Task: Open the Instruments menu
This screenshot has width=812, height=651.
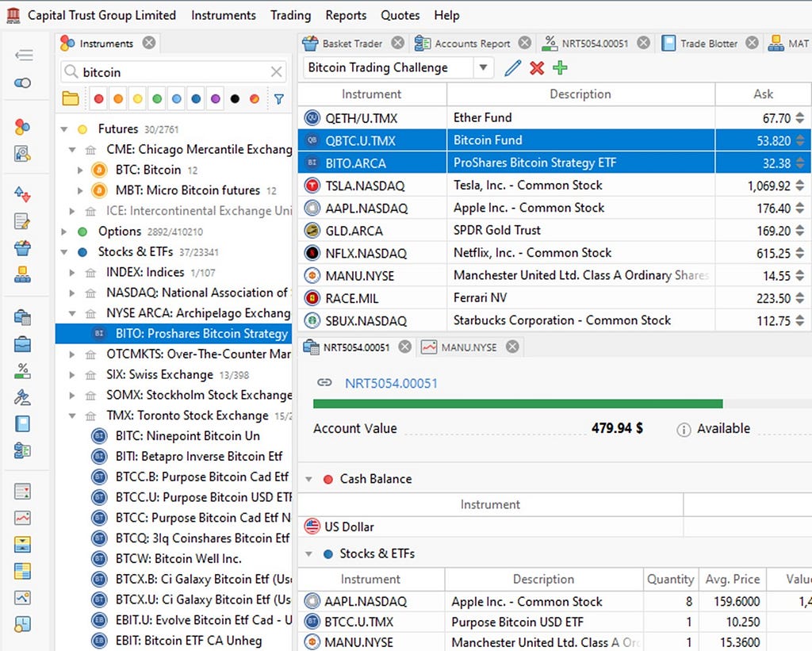Action: pos(223,16)
